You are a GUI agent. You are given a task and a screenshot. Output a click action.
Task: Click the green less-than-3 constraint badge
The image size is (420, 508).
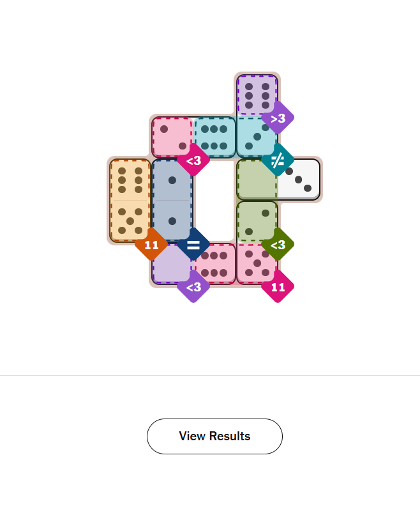tap(278, 245)
